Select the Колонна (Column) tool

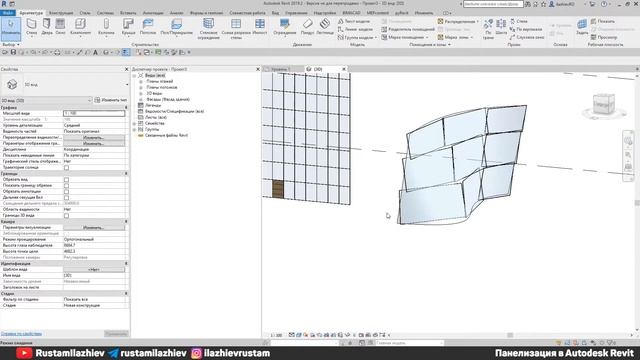tap(107, 27)
